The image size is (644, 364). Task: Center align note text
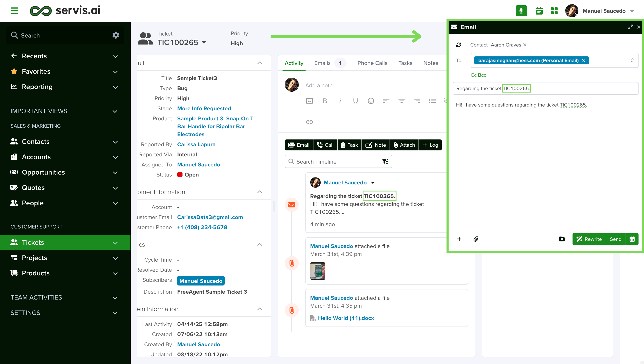pyautogui.click(x=401, y=101)
